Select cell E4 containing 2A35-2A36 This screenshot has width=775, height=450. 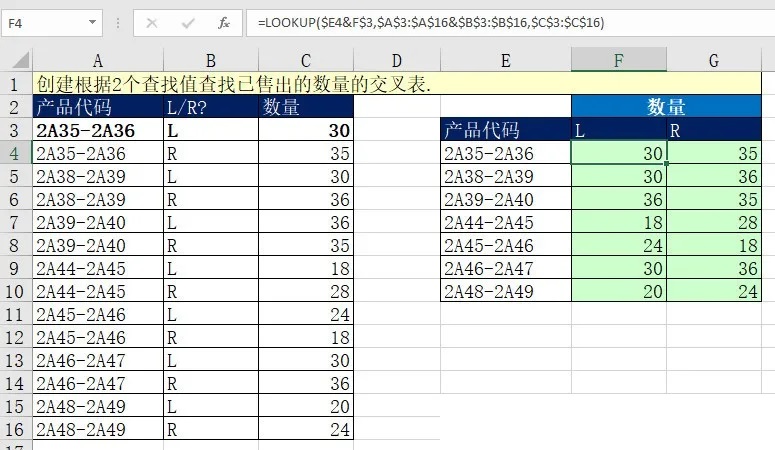point(506,153)
